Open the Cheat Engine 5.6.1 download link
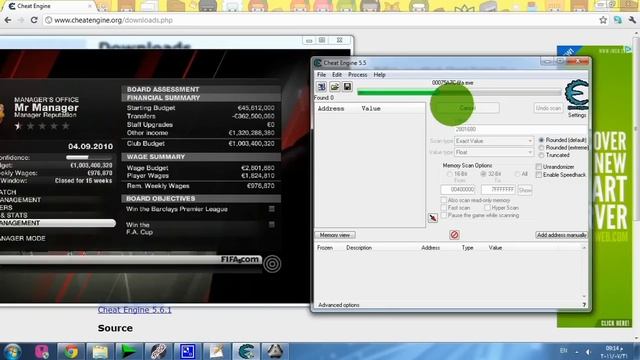640x360 pixels. click(x=135, y=310)
